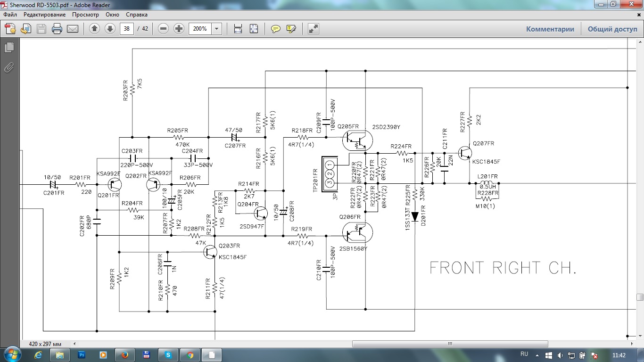Click capacitor label C207FR

coord(235,146)
